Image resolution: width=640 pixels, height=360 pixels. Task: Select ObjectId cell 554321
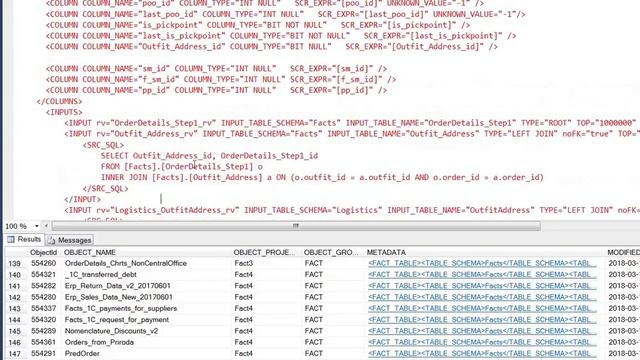43,275
